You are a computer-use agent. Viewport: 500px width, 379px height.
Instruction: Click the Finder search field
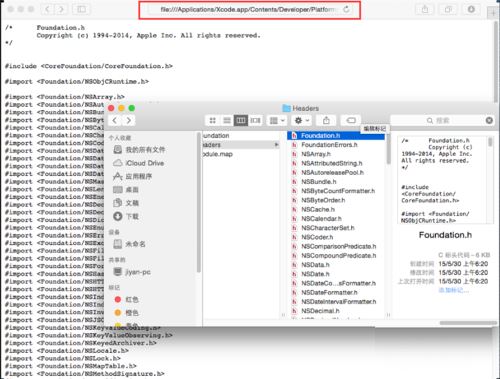tap(442, 121)
